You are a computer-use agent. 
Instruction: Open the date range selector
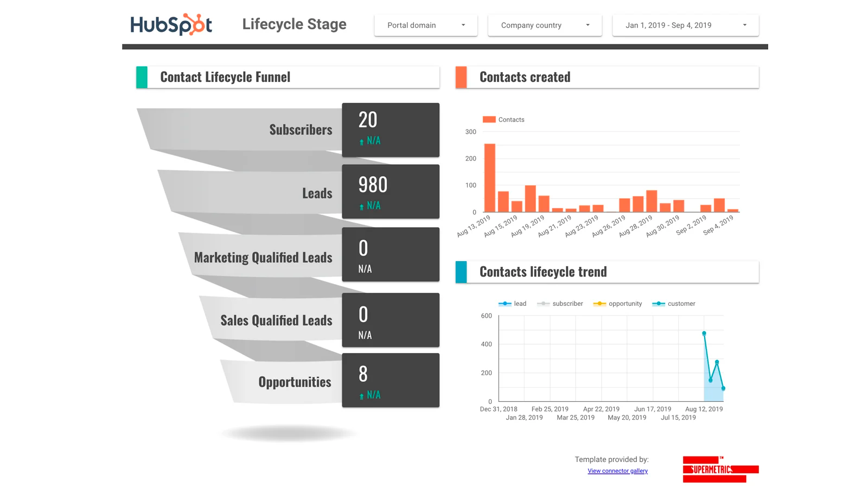tap(685, 25)
